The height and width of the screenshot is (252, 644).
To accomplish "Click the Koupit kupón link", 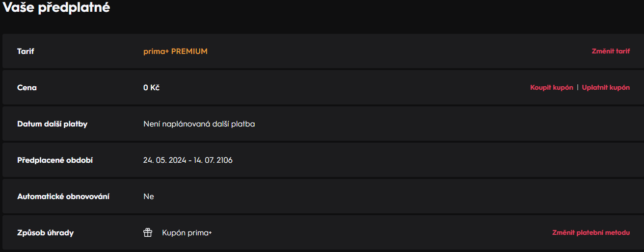I will coord(551,88).
